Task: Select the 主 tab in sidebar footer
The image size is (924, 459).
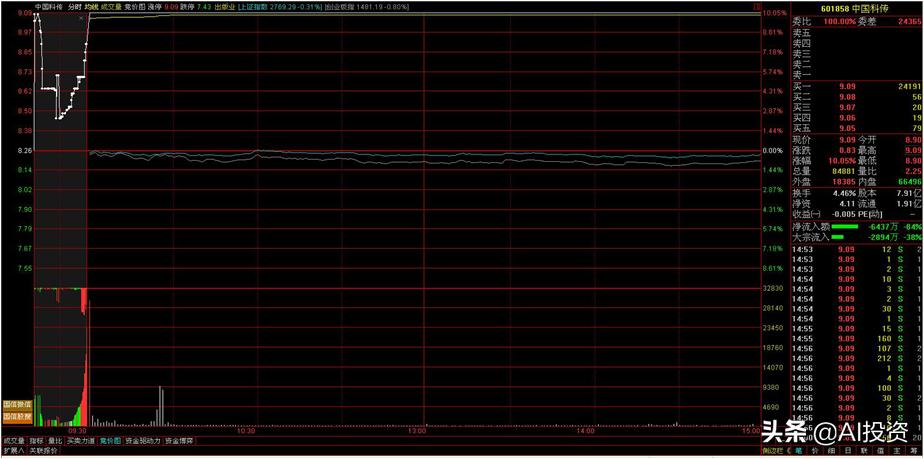Action: tap(897, 451)
